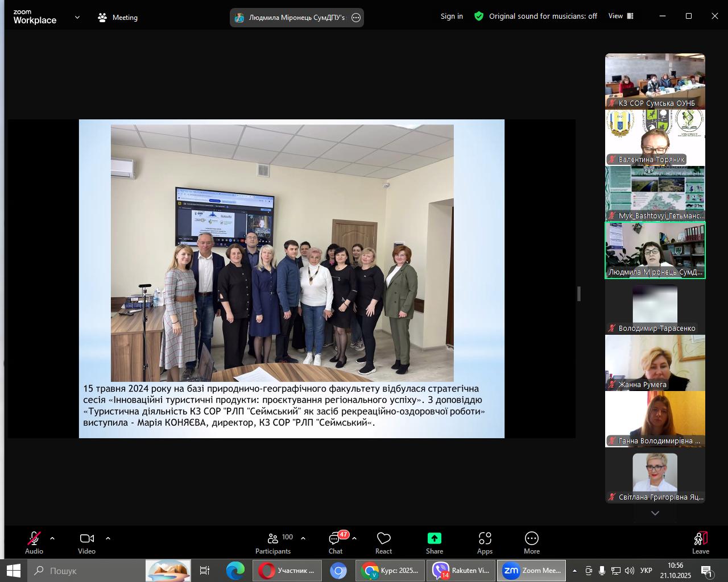Select Жанна Румега video thumbnail
Image resolution: width=728 pixels, height=582 pixels.
[655, 362]
